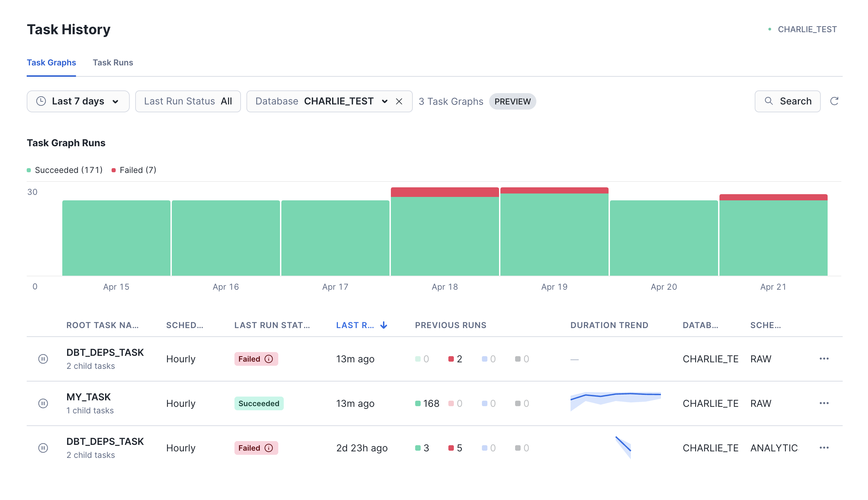Open the Last Run Status filter
Screen dimensions: 868x500
[188, 101]
